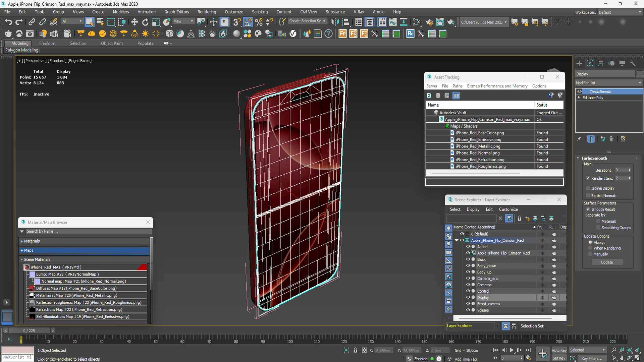The height and width of the screenshot is (362, 644).
Task: Collapse Apple_iPhone_Flip_Crimson_Red layer
Action: (457, 240)
